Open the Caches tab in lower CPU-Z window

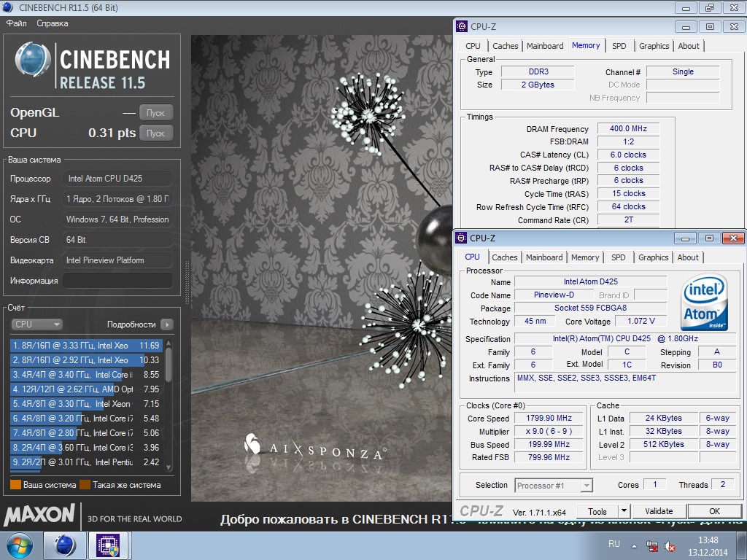coord(505,257)
